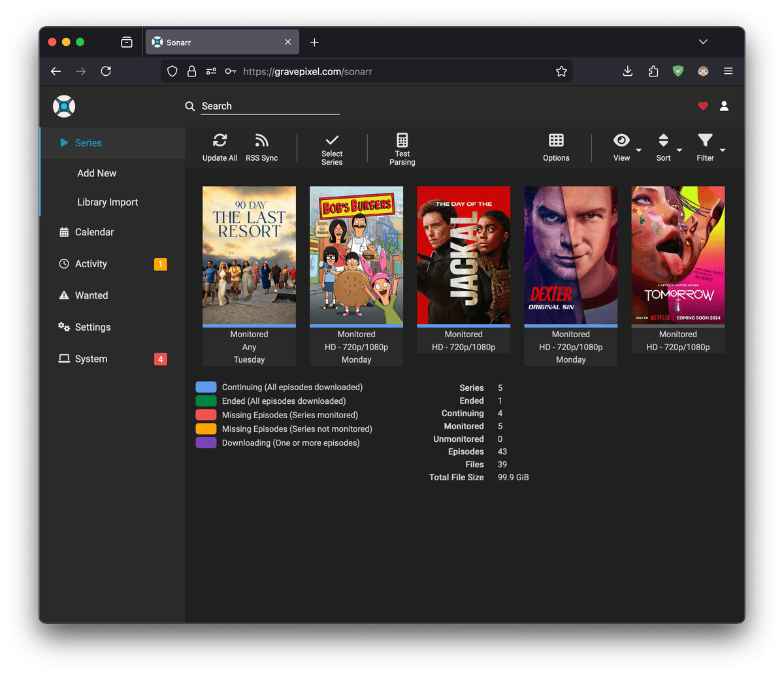Viewport: 784px width, 675px height.
Task: Open the Activity sidebar item
Action: click(112, 264)
